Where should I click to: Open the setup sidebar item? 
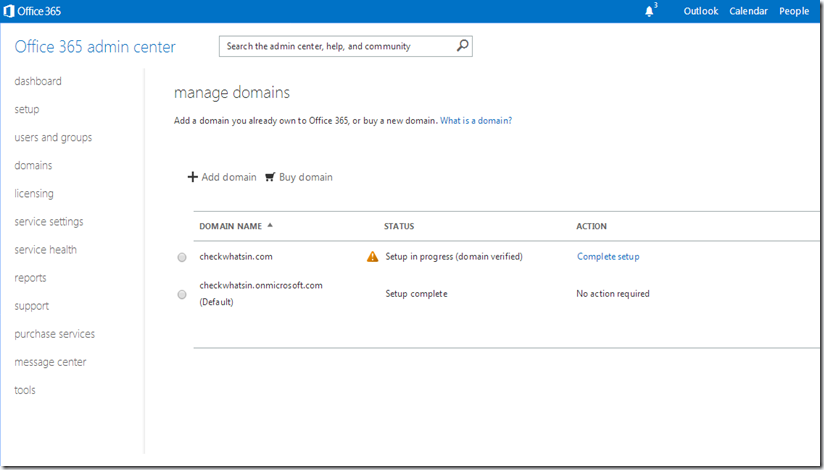coord(27,109)
